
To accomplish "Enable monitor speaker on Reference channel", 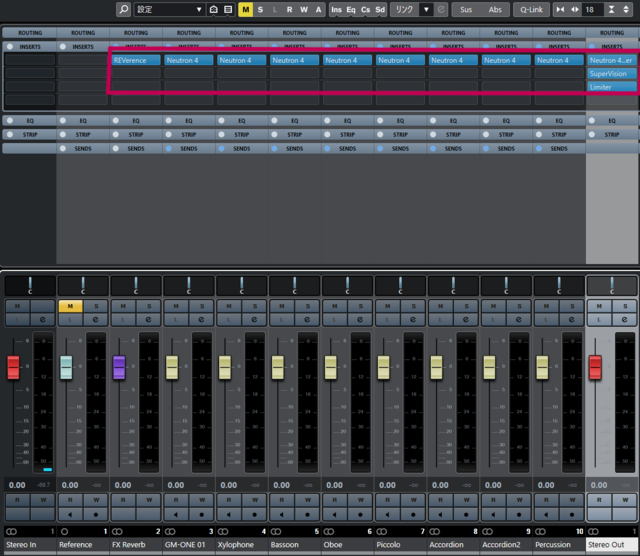I will tap(71, 515).
